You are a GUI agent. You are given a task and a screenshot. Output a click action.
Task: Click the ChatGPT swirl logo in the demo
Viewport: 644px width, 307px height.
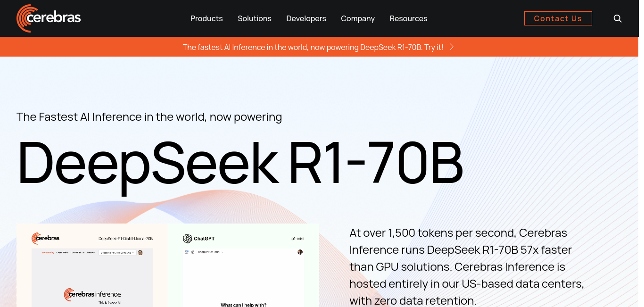click(x=188, y=239)
